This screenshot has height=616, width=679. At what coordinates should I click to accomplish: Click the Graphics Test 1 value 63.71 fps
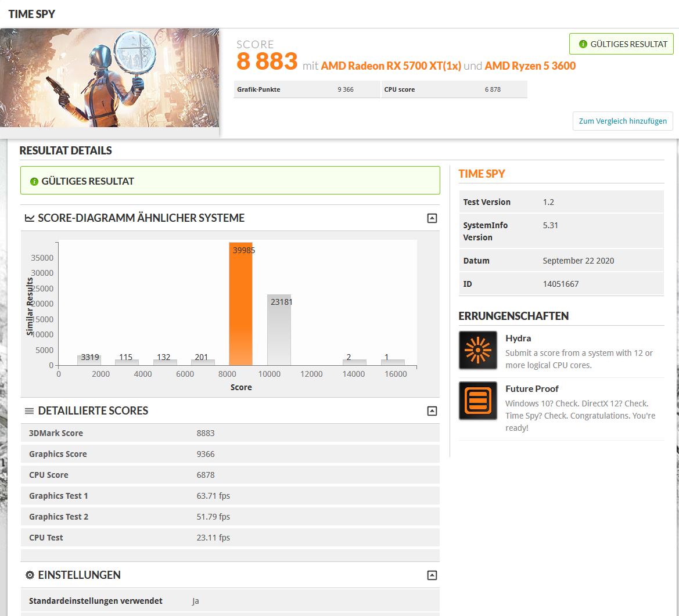point(213,496)
